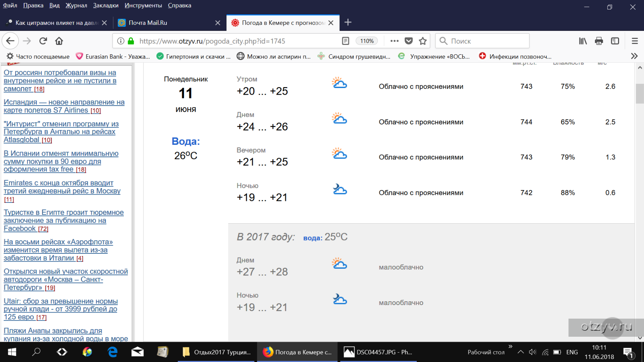Image resolution: width=644 pixels, height=362 pixels.
Task: Open article about Utair сбор за ручную кладь
Action: click(x=60, y=309)
